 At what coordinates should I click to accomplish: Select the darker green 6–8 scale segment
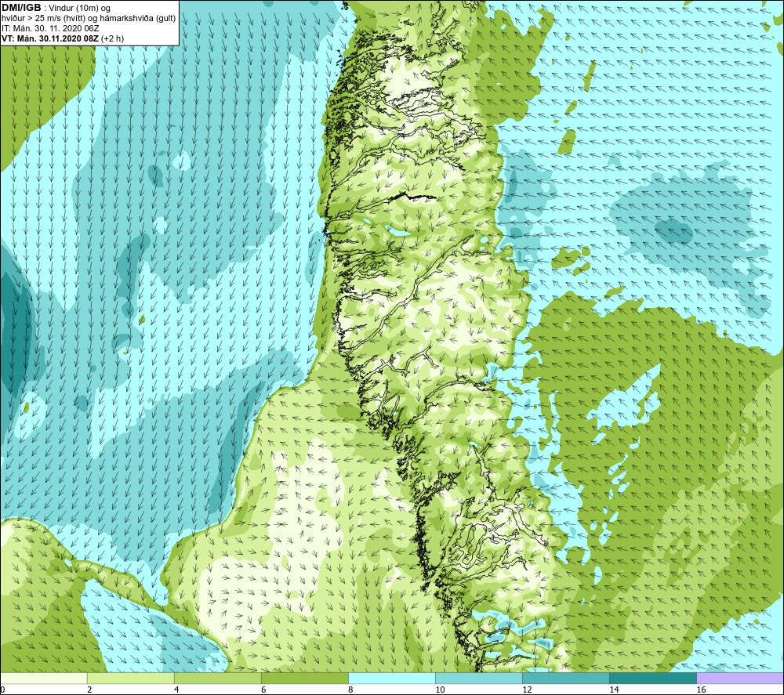click(304, 678)
